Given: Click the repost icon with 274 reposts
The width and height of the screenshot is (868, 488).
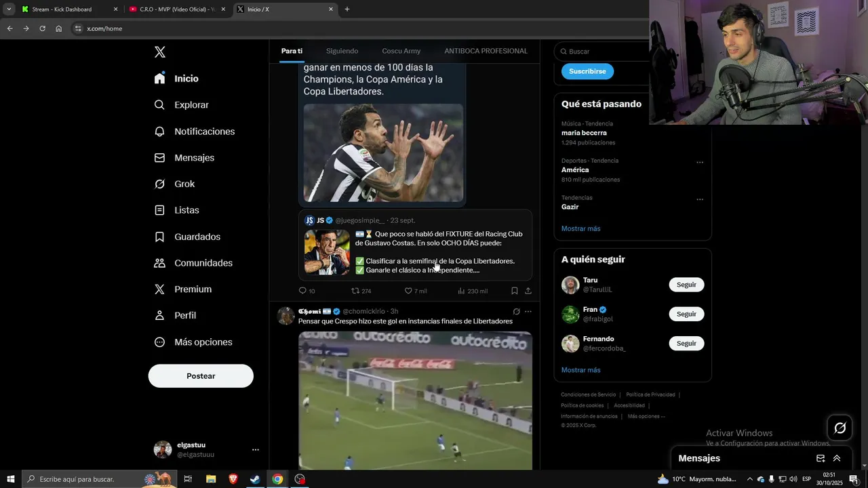Looking at the screenshot, I should click(355, 291).
